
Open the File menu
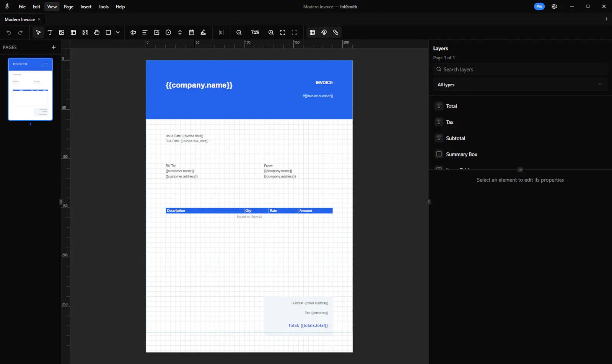pos(22,6)
